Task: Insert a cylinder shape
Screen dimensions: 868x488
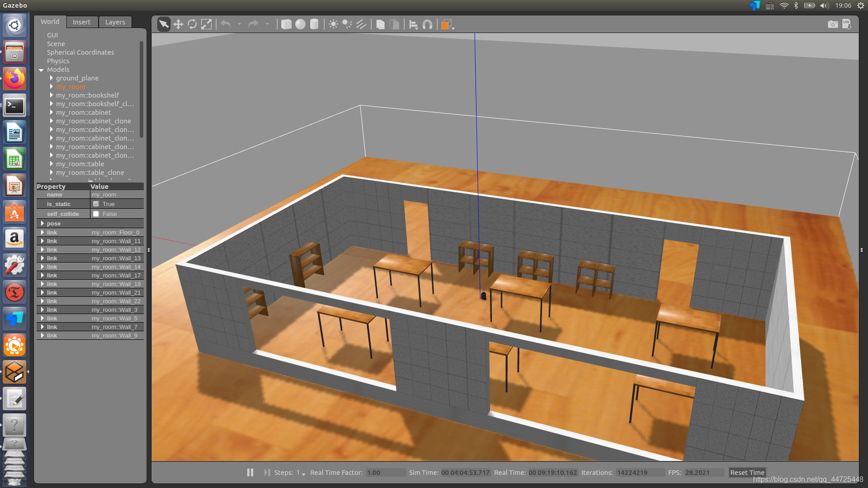Action: (314, 24)
